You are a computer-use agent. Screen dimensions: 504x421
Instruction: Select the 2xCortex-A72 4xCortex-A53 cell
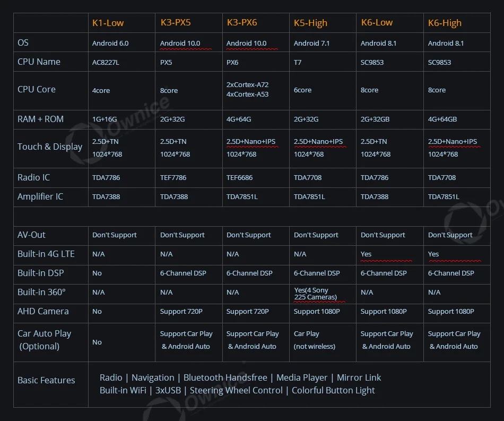(248, 89)
